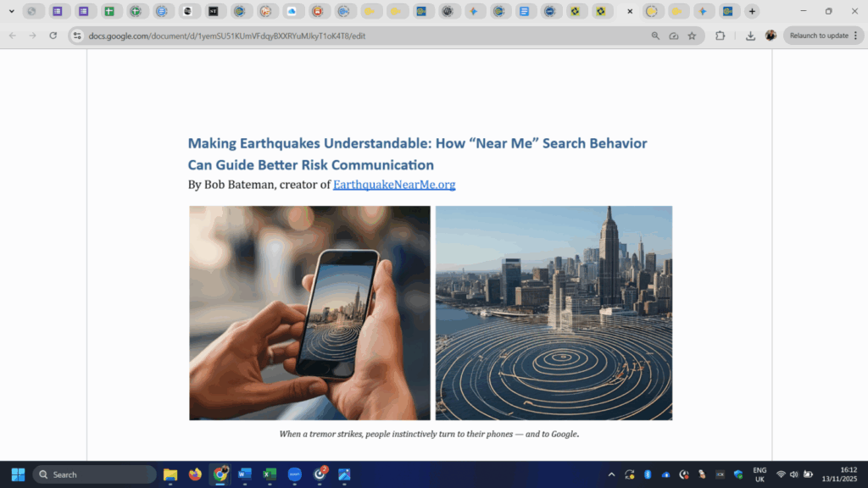Click the Relaunch to update button
The height and width of the screenshot is (488, 868).
point(818,36)
